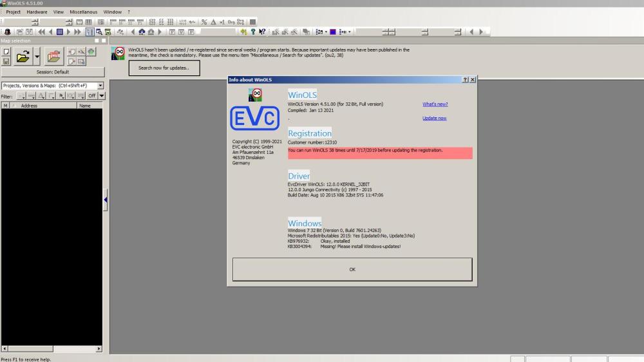Click the blue grid table icon
Viewport: 644px width, 362px height.
tap(59, 32)
